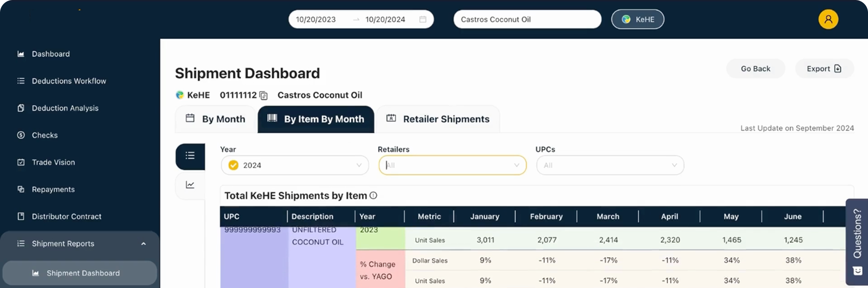Click the June column header

click(x=792, y=216)
